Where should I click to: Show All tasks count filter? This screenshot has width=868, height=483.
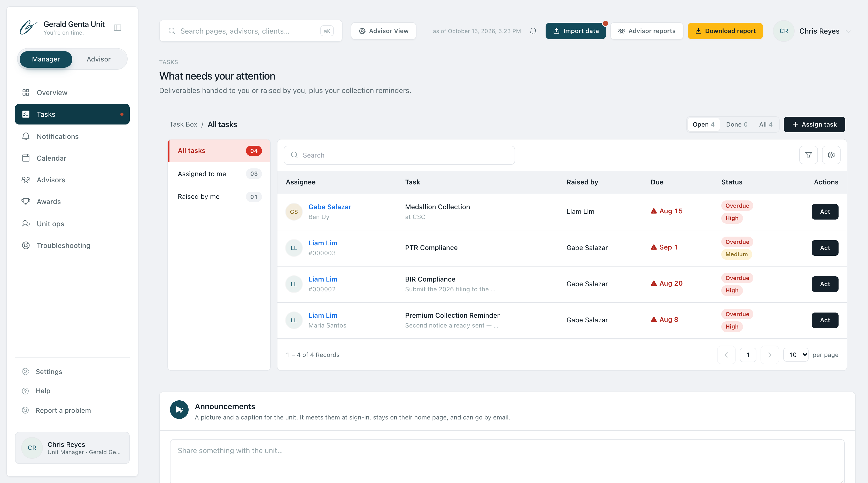coord(765,124)
